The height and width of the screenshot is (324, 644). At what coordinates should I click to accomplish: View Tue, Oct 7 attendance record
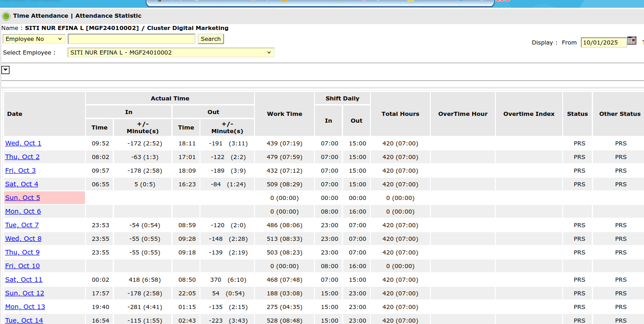pyautogui.click(x=22, y=225)
